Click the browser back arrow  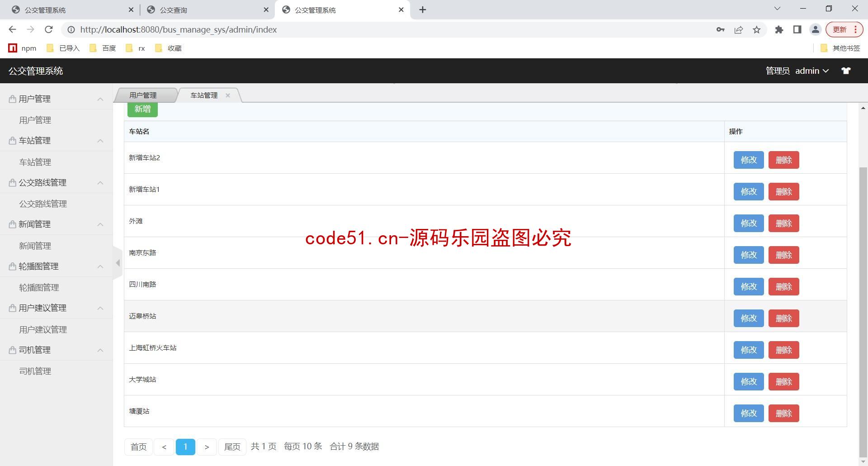click(x=12, y=29)
